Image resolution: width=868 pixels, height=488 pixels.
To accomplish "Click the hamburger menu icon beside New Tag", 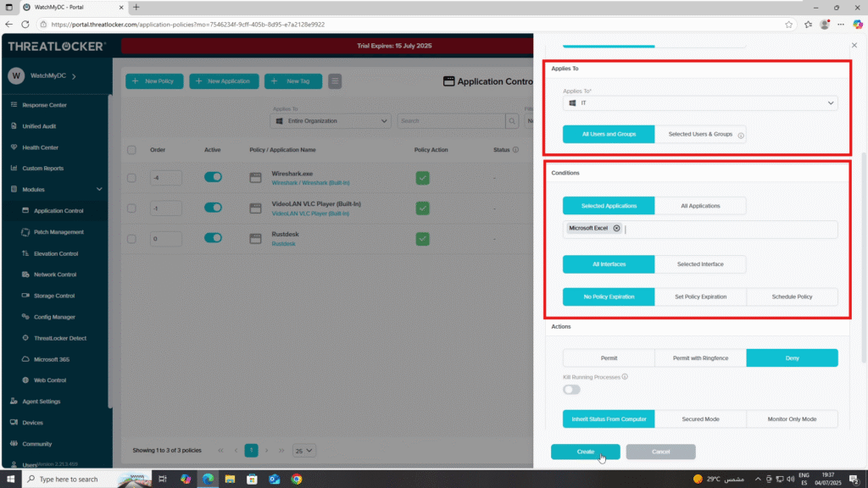I will (x=335, y=81).
